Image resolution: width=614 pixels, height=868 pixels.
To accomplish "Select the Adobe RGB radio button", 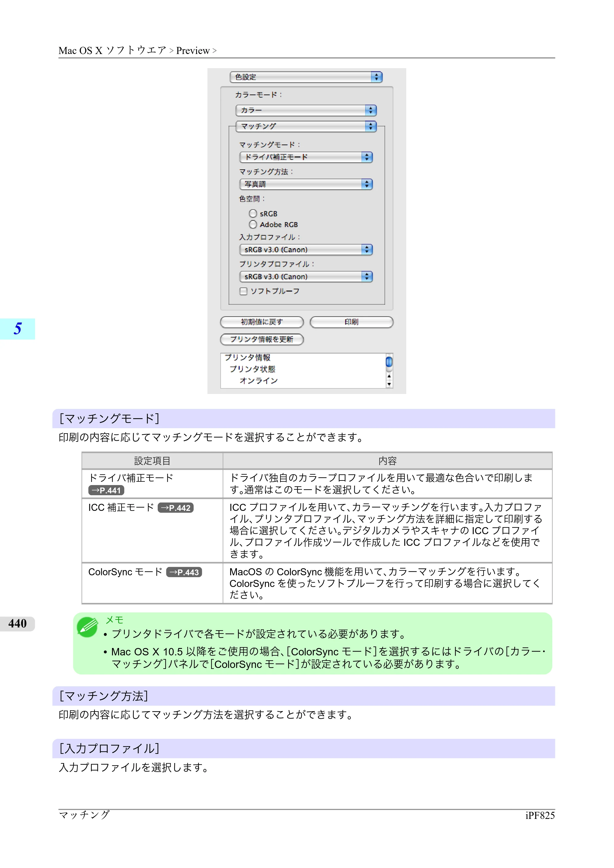I will tap(253, 225).
